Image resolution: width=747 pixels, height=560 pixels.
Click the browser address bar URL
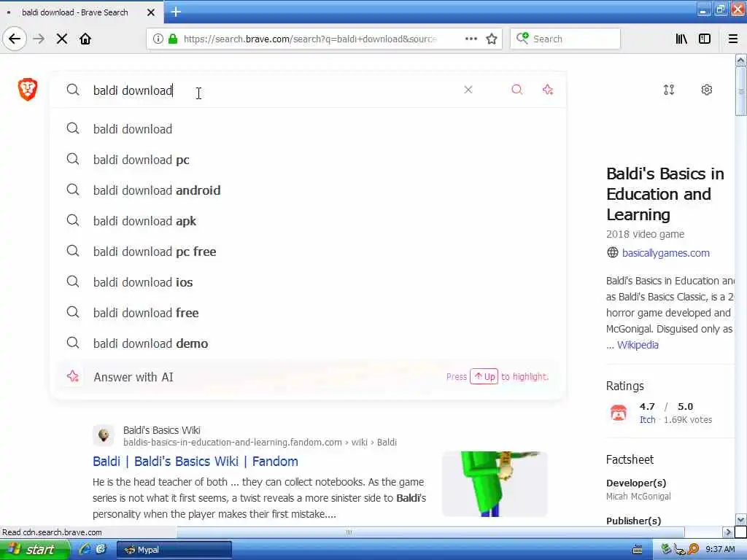[x=309, y=39]
